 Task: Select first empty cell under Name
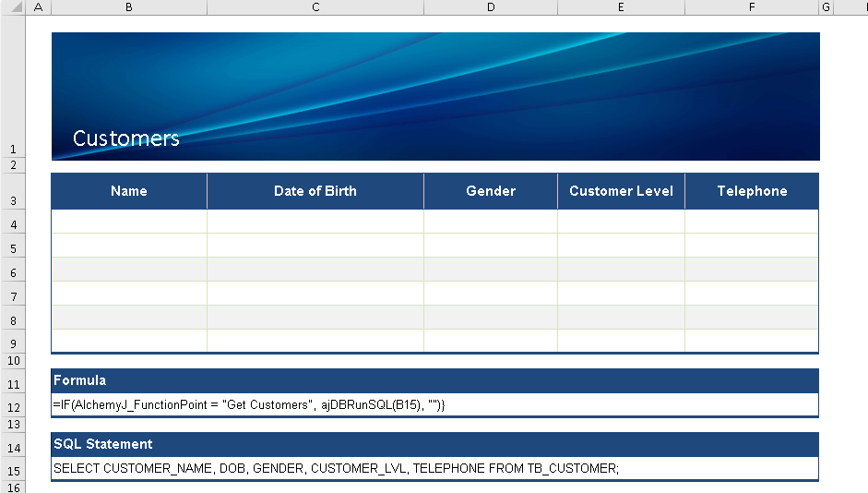(x=129, y=222)
